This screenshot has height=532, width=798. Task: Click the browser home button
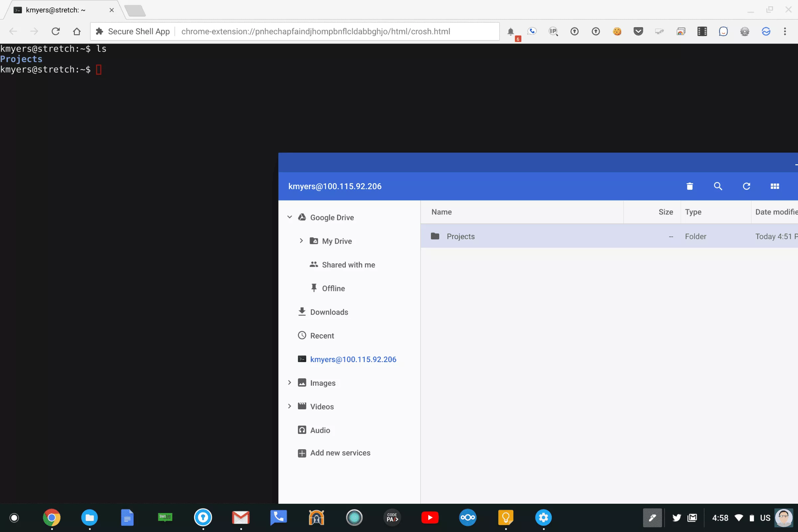pos(77,32)
